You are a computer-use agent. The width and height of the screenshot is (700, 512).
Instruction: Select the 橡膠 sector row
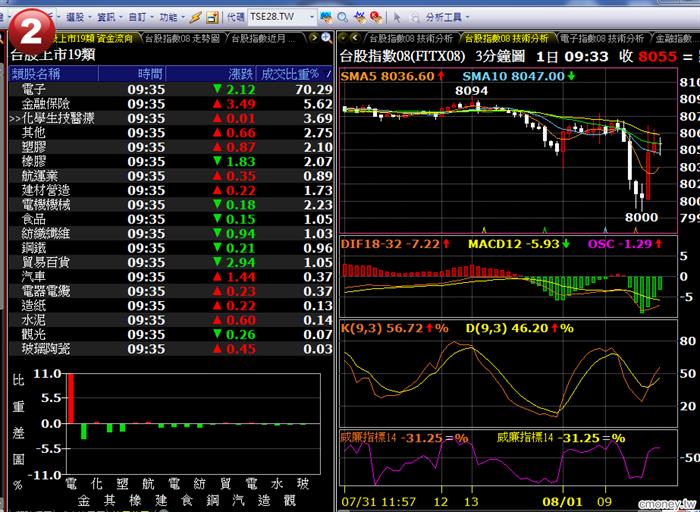click(171, 161)
